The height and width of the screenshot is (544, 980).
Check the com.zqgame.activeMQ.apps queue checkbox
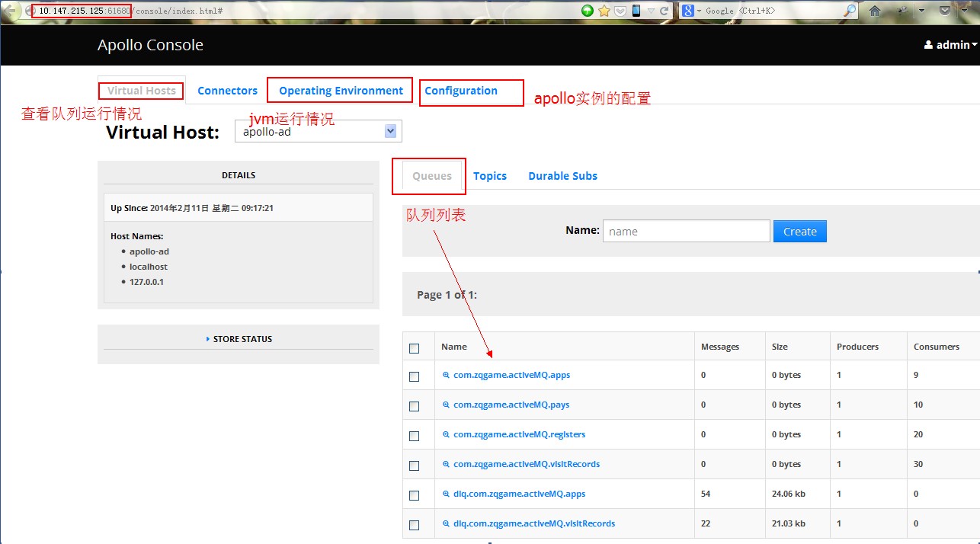pyautogui.click(x=414, y=376)
